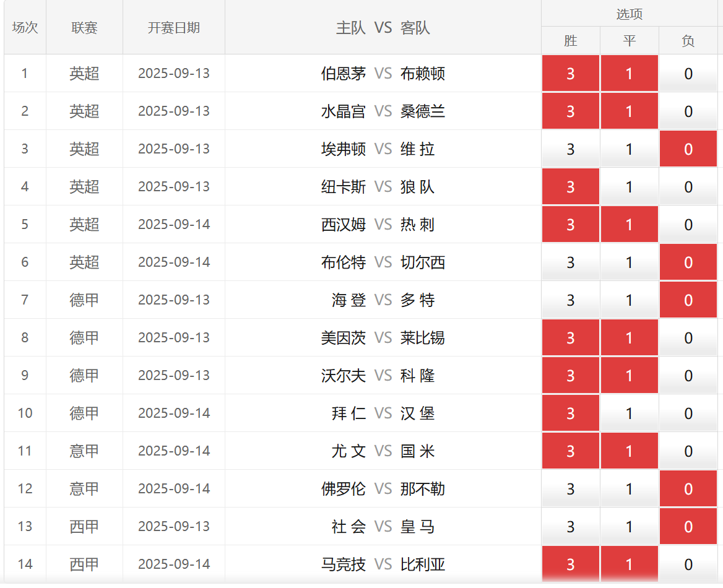Click the 尤文 VS 国米 match text
This screenshot has width=723, height=588.
tap(383, 451)
